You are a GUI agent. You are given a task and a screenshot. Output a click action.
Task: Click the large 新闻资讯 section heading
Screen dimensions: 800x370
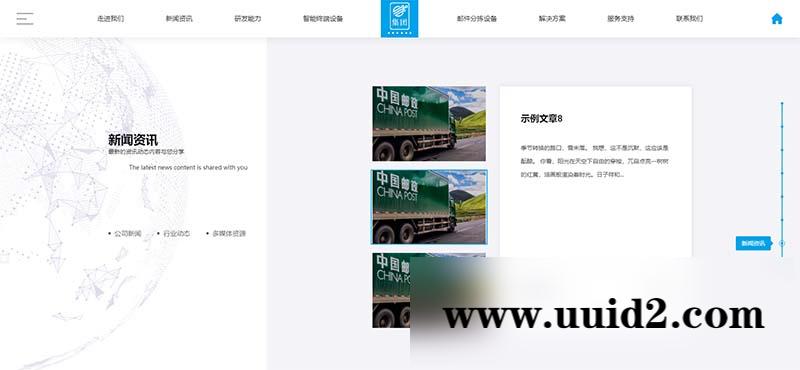click(x=133, y=140)
